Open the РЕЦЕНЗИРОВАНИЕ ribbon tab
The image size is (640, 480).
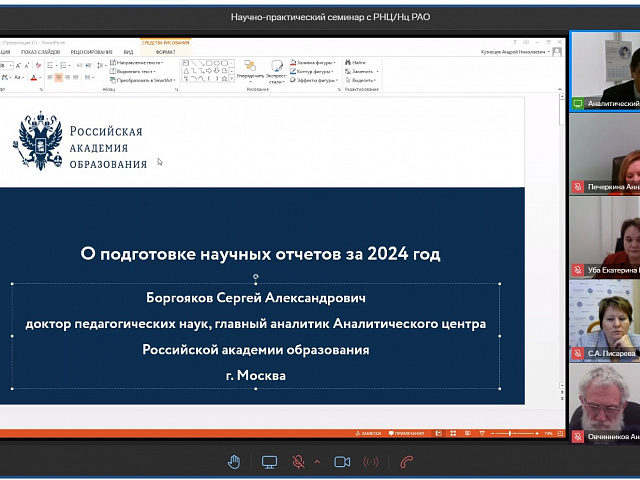tap(91, 52)
